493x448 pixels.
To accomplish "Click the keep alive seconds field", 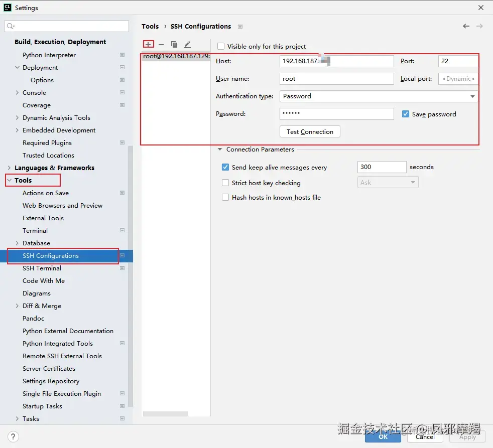I will point(382,167).
